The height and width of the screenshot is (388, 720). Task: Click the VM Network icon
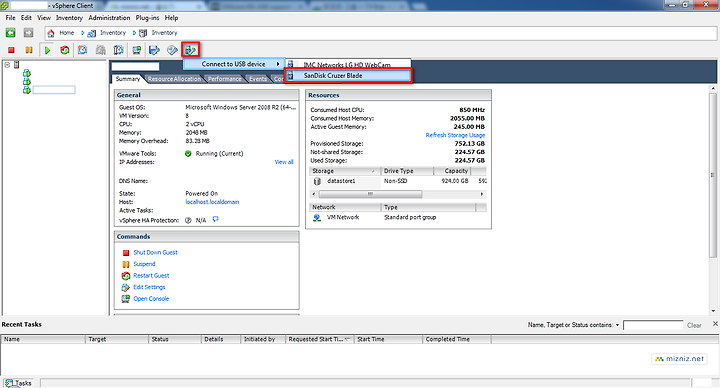pos(317,218)
